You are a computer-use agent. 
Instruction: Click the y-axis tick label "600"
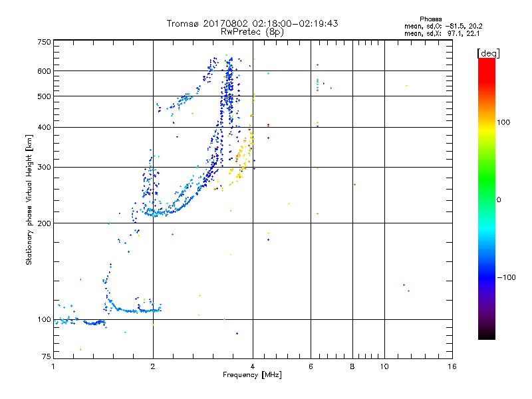(44, 71)
